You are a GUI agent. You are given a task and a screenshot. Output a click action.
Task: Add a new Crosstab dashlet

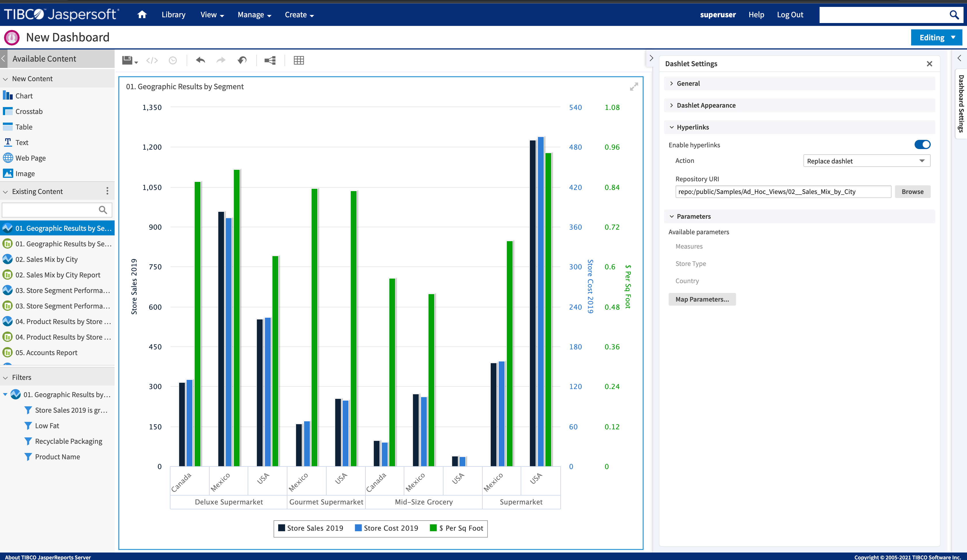point(23,111)
